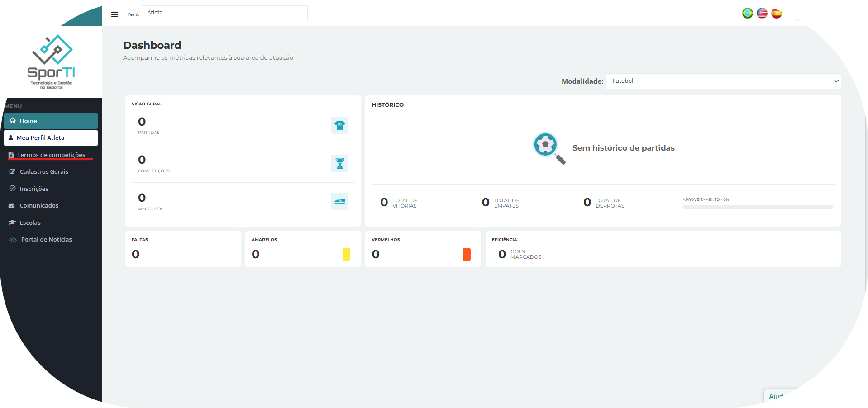Open Meu Perfil Atleta menu item
Viewport: 868px width, 408px height.
[x=51, y=138]
